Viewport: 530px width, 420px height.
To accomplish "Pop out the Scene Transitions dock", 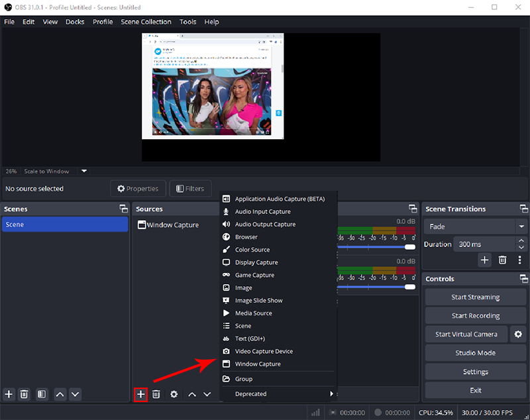I will point(523,209).
